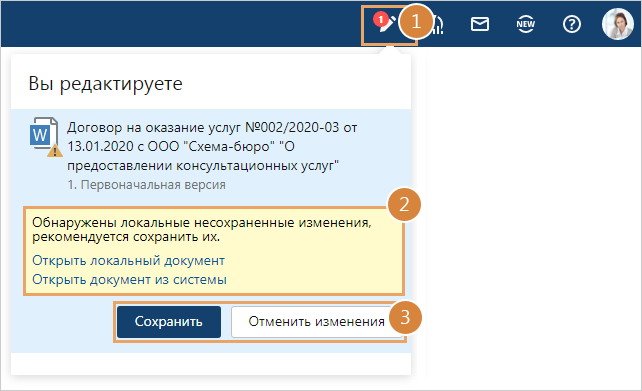Click the Сохранить button
The width and height of the screenshot is (642, 391).
tap(169, 322)
